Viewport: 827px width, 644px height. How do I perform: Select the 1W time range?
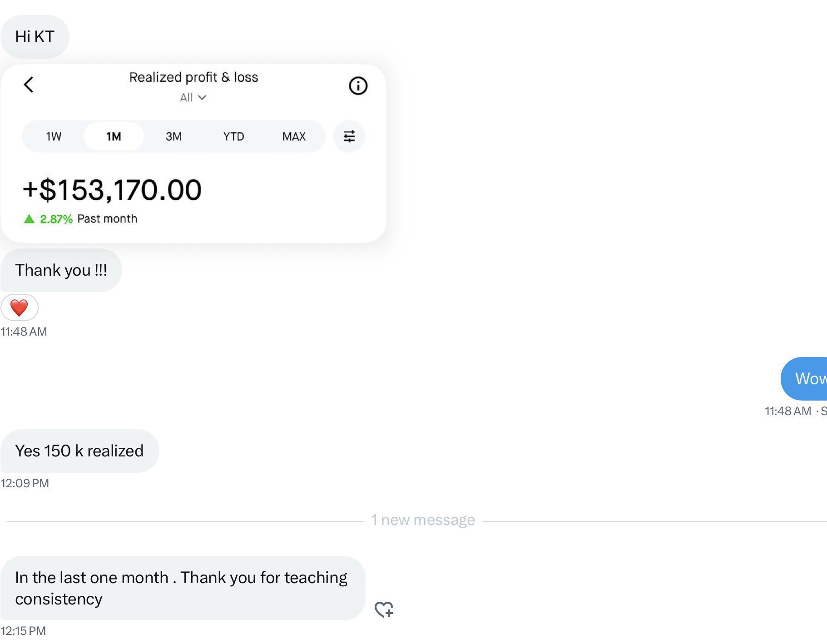tap(54, 137)
